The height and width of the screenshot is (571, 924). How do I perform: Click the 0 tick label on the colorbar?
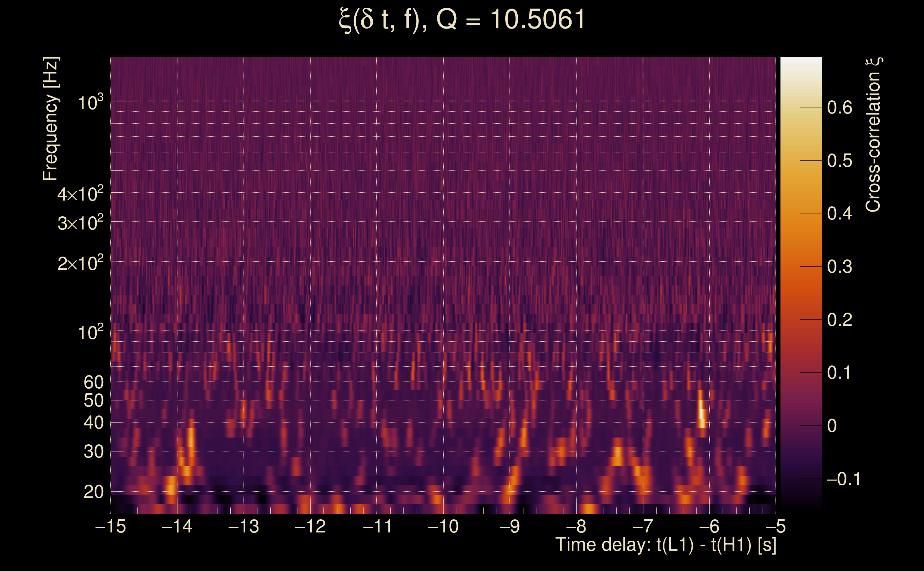(x=832, y=426)
